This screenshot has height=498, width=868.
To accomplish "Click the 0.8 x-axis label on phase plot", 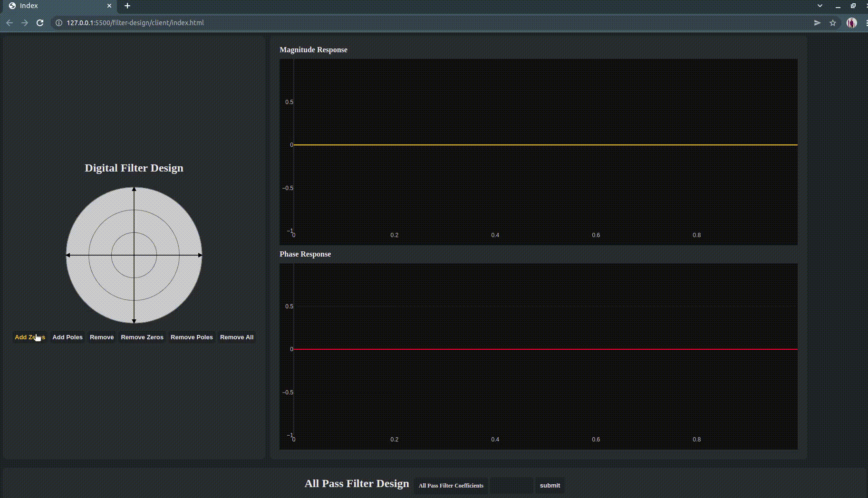I will (697, 440).
